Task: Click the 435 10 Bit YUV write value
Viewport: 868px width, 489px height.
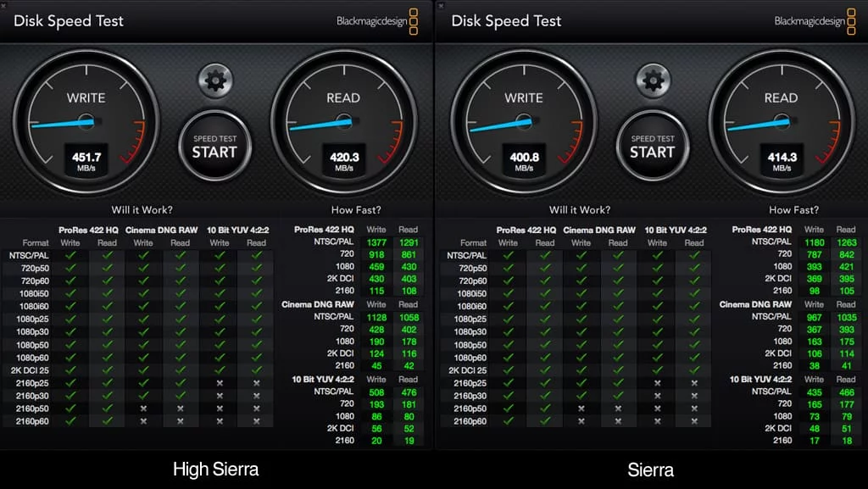Action: 815,392
